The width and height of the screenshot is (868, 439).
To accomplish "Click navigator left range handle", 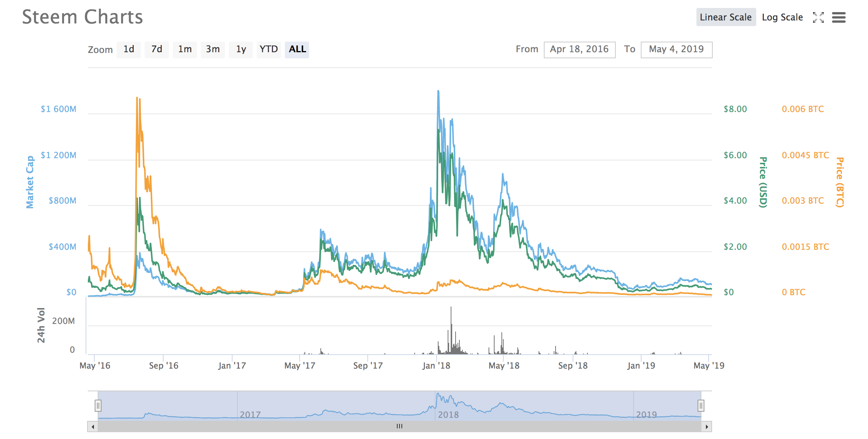I will pos(98,406).
